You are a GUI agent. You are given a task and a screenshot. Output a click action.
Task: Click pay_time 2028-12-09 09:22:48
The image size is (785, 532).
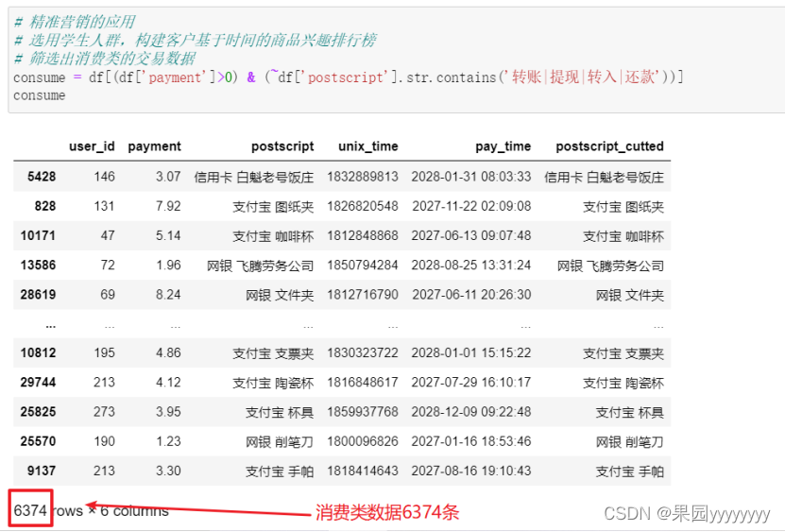tap(471, 412)
